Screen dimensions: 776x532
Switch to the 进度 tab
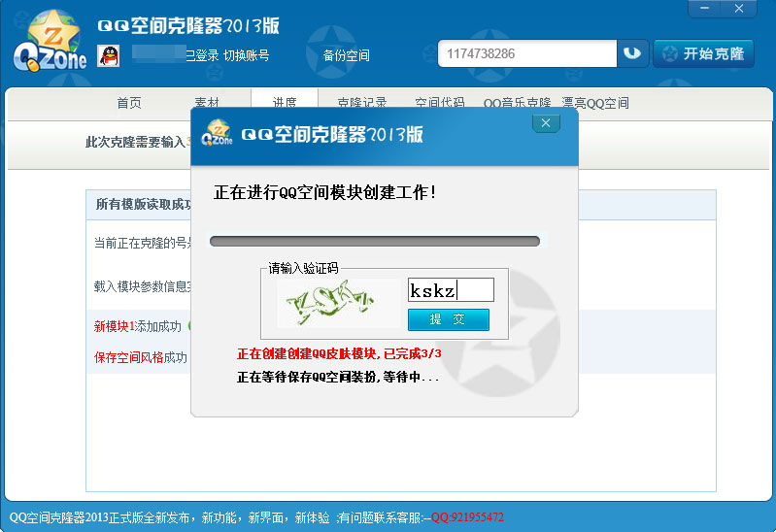285,103
